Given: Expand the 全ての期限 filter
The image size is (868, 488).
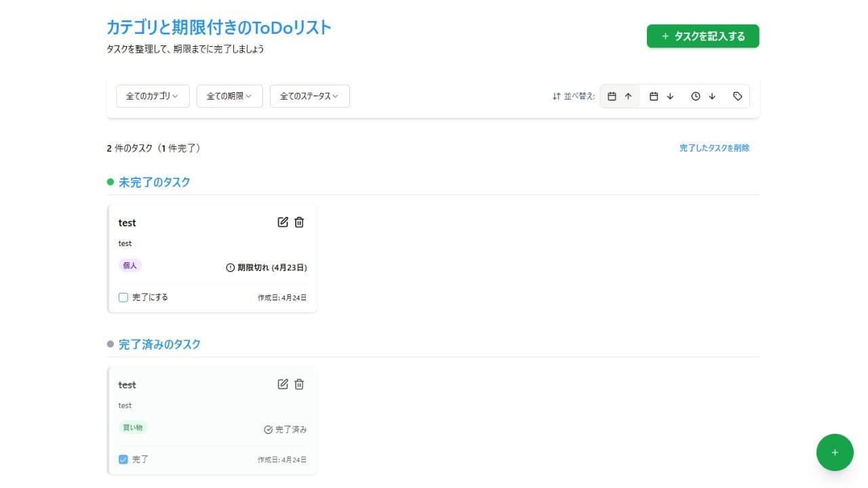Looking at the screenshot, I should click(x=229, y=96).
